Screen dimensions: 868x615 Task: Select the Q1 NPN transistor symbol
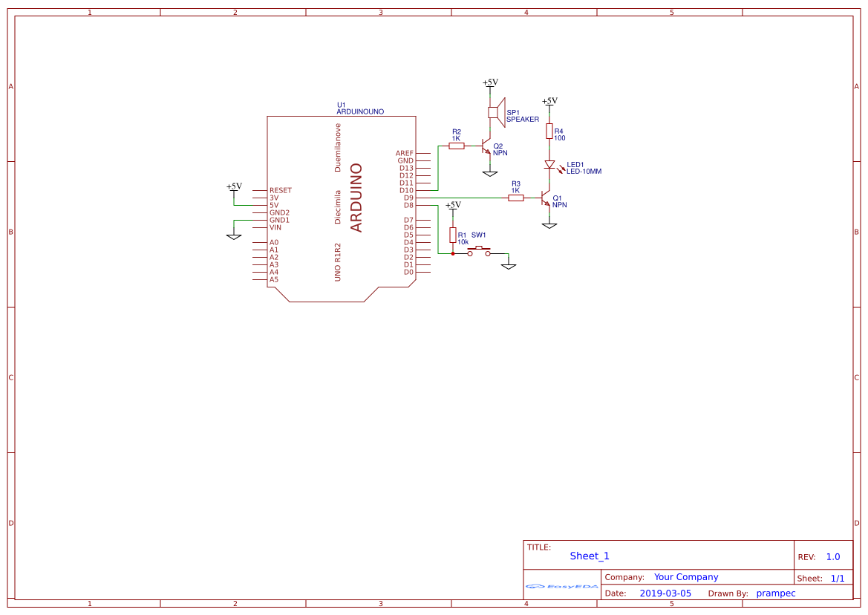pyautogui.click(x=545, y=199)
